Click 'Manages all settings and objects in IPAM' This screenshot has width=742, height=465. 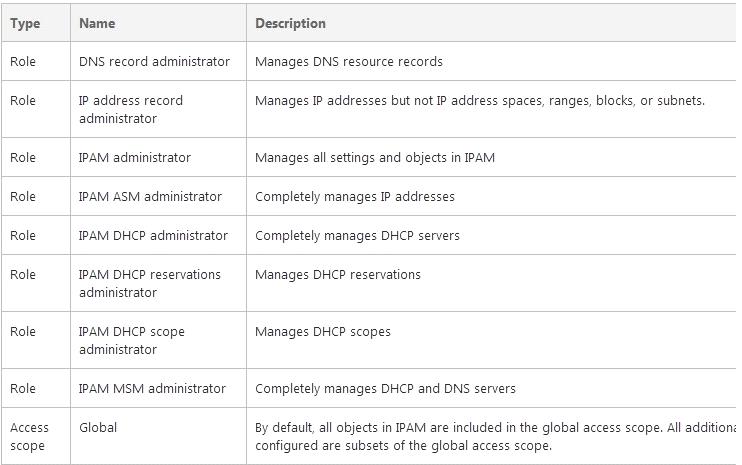[375, 158]
